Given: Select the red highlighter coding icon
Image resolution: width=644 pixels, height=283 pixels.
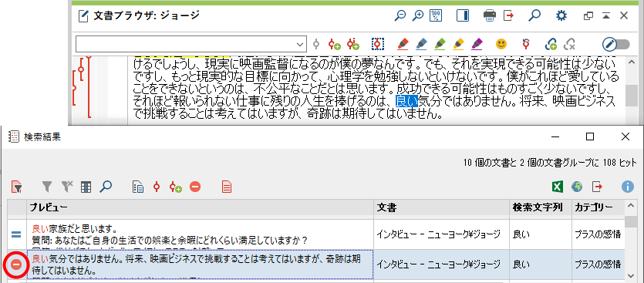Looking at the screenshot, I should (x=403, y=43).
